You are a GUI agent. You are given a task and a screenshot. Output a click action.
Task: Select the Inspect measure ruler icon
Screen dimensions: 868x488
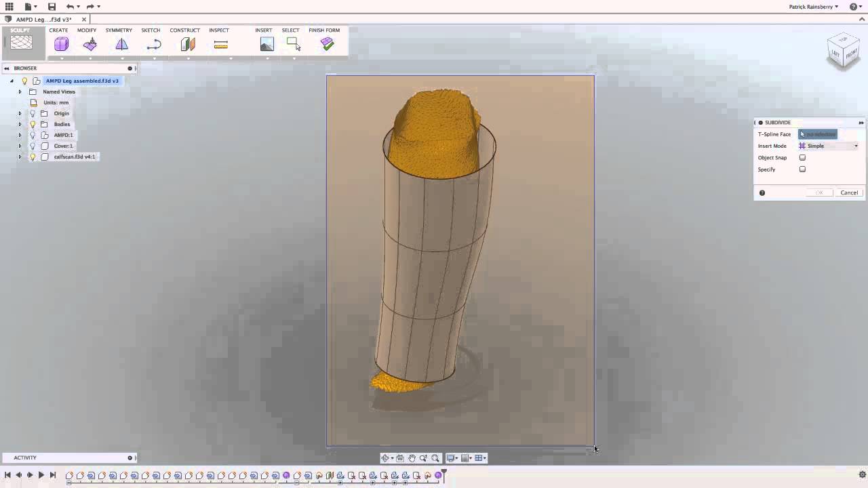click(220, 45)
